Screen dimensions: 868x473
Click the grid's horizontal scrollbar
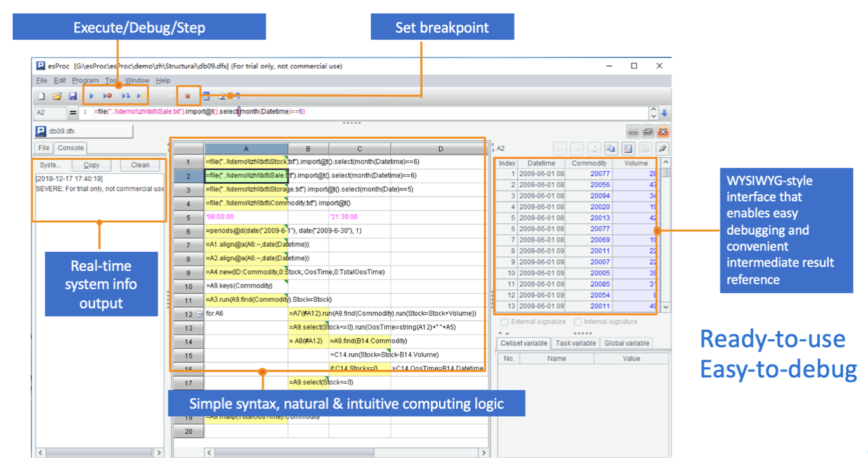[347, 453]
